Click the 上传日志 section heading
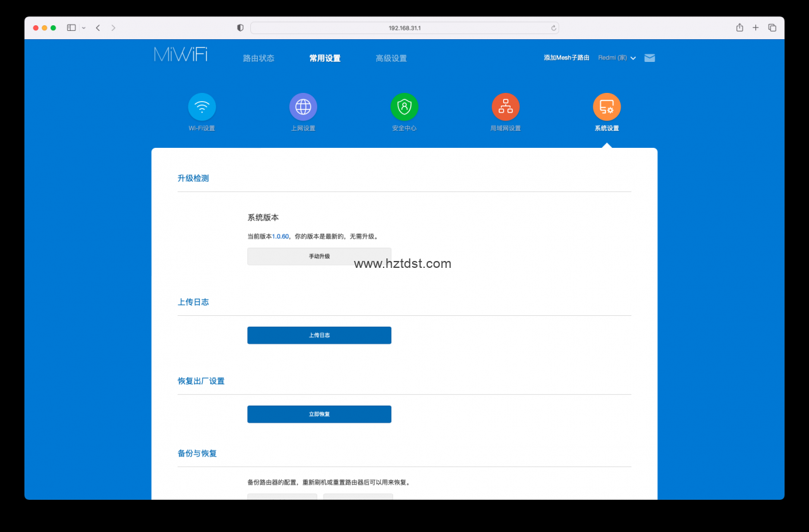Image resolution: width=809 pixels, height=532 pixels. 193,302
